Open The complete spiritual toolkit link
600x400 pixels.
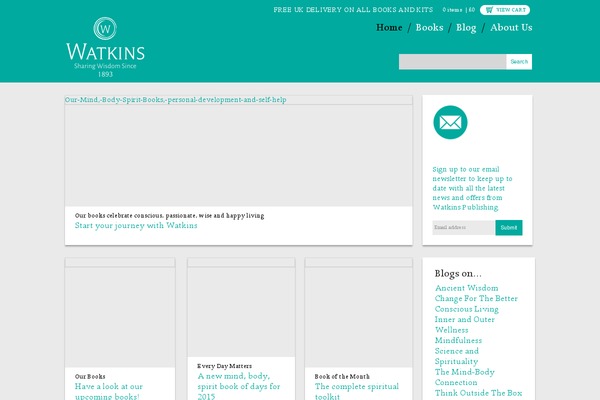click(357, 391)
